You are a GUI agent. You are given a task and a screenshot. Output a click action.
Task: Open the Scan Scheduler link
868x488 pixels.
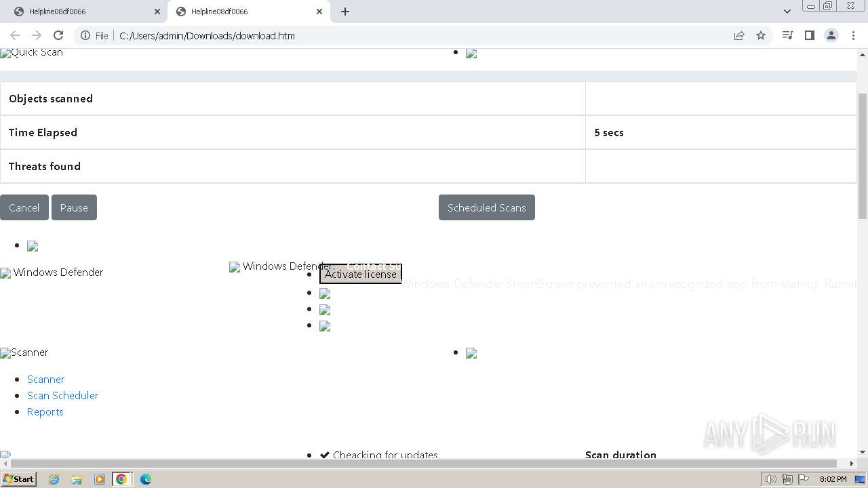(x=63, y=395)
